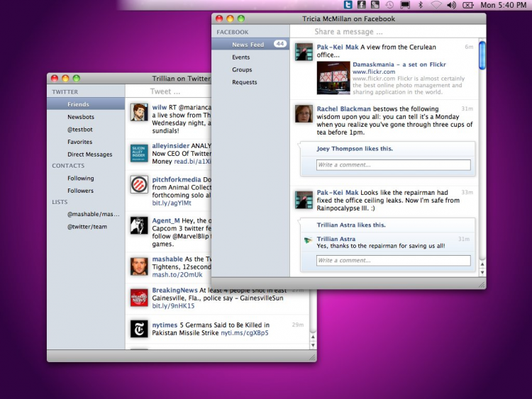Open the @twitter/team list
This screenshot has width=532, height=399.
(x=86, y=227)
